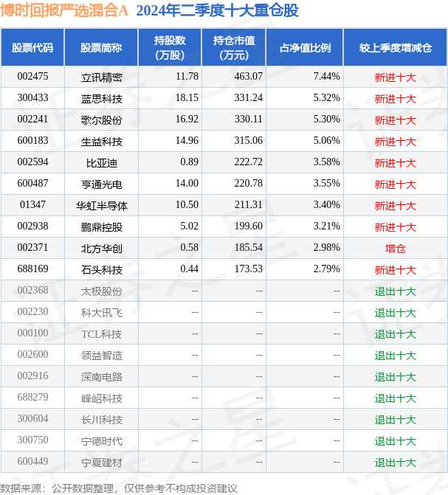
Task: Click ratio 2.79%
Action: click(x=327, y=269)
